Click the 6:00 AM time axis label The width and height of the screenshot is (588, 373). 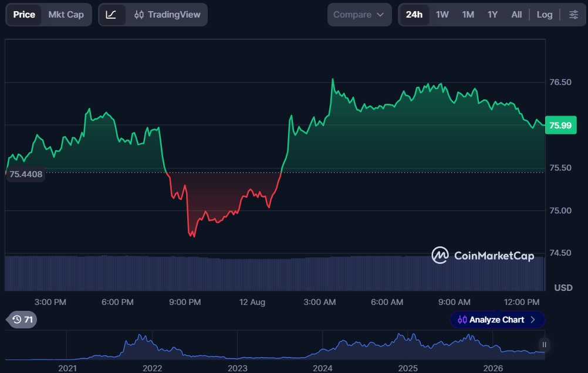(x=387, y=302)
